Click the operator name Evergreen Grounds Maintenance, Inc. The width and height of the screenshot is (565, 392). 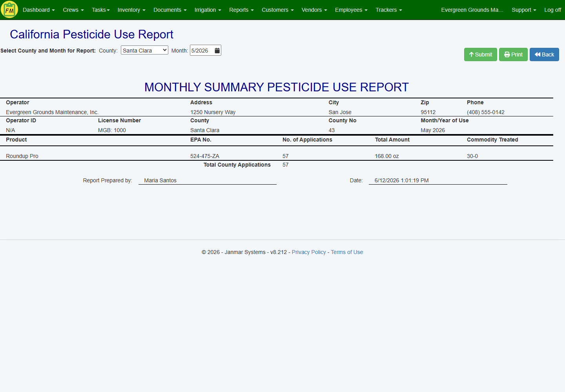click(x=52, y=112)
